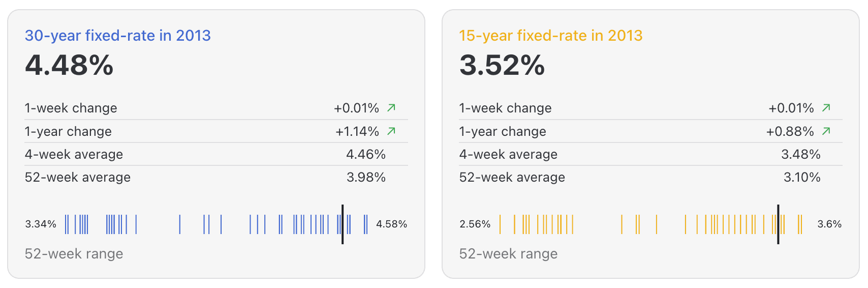
Task: Click the green arrow beside 15-year 1-week change
Action: pos(826,108)
